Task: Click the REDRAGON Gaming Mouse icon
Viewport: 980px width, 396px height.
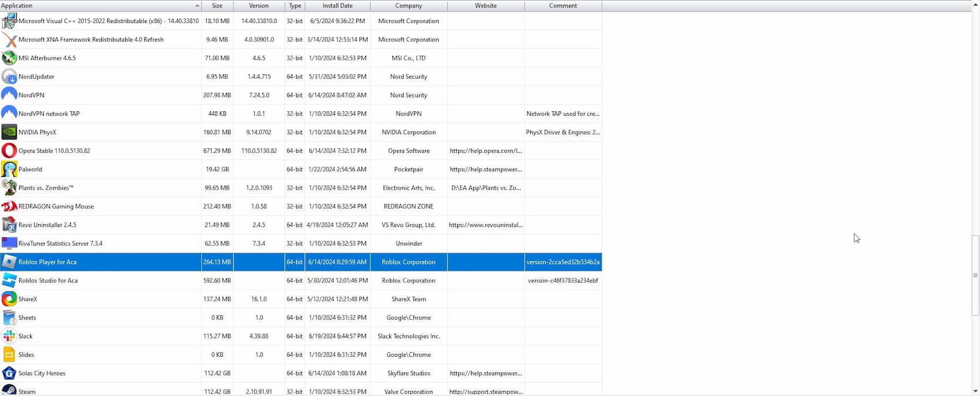Action: 9,206
